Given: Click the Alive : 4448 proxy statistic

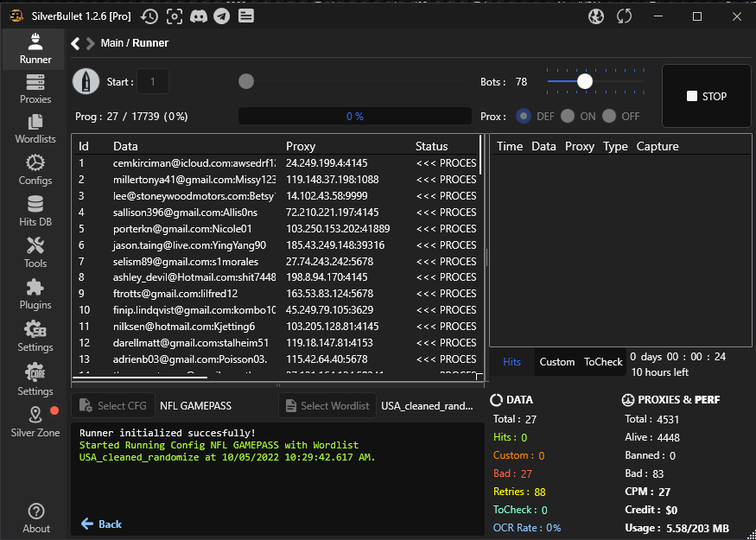Looking at the screenshot, I should 652,437.
